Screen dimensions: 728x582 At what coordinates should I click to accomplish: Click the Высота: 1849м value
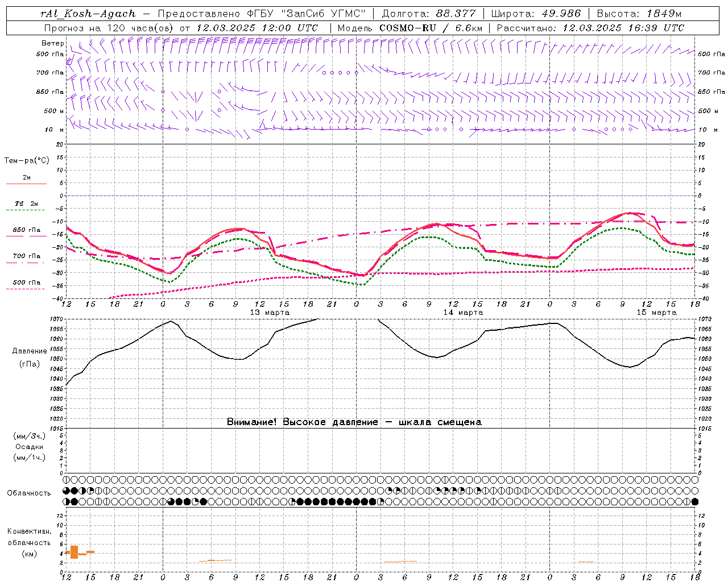point(639,14)
